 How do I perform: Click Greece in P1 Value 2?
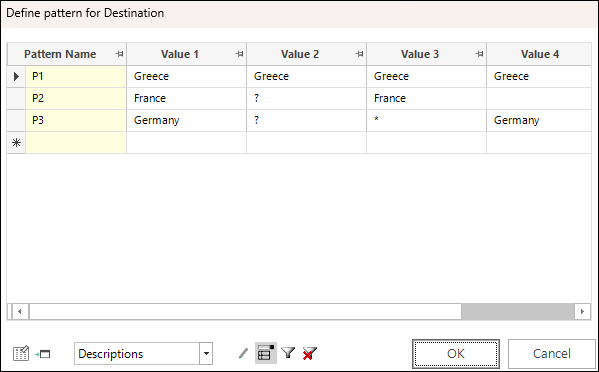point(307,76)
